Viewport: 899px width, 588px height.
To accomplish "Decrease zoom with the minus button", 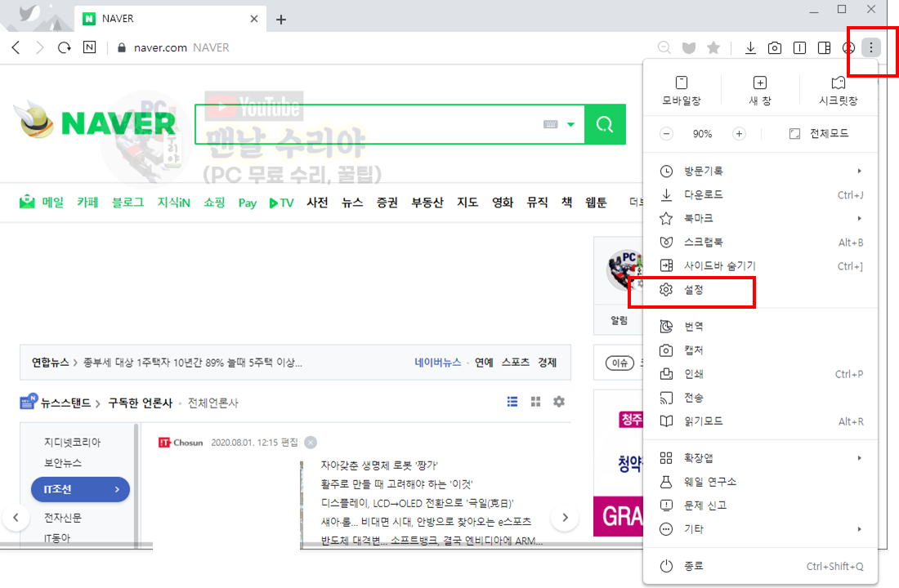I will (666, 134).
